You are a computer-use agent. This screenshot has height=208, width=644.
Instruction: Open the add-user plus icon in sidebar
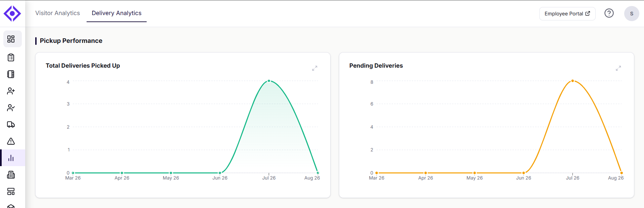click(x=11, y=91)
